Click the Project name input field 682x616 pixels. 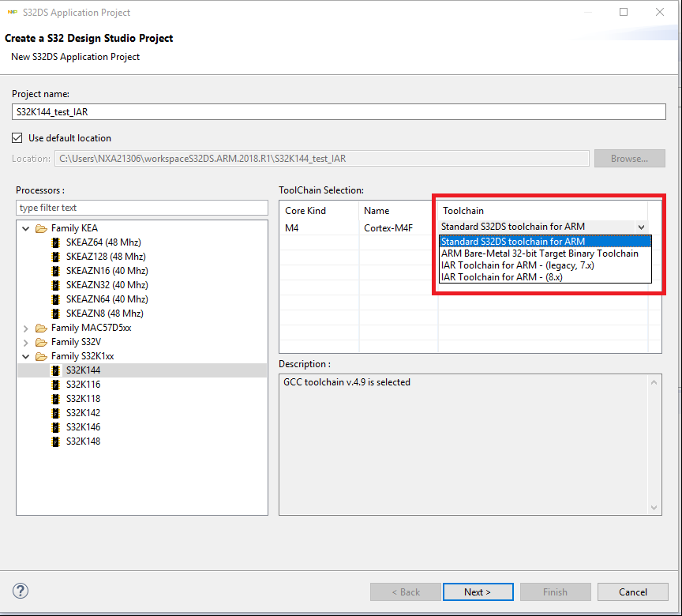pos(339,112)
